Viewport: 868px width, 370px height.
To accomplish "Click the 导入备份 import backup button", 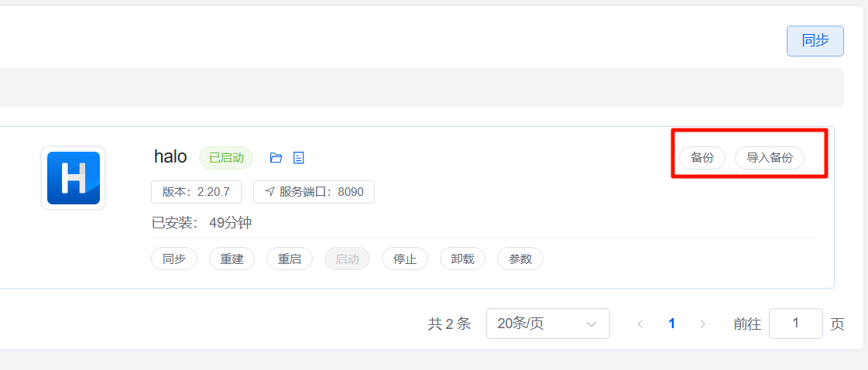I will [x=770, y=158].
